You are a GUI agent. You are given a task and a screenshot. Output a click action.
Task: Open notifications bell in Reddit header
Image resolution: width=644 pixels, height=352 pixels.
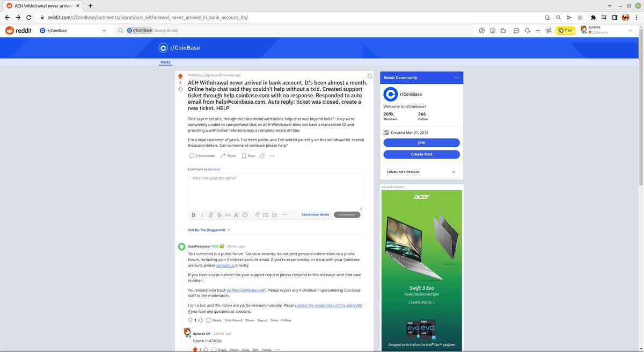[x=527, y=31]
